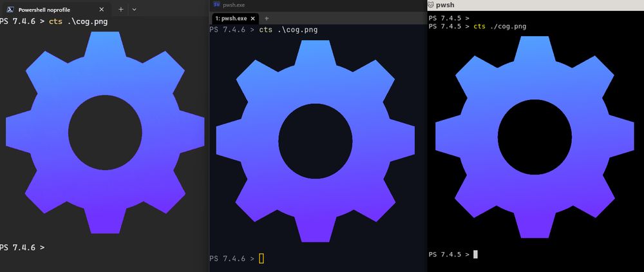Open the Windows Terminal profile dropdown
644x272 pixels.
[x=135, y=9]
